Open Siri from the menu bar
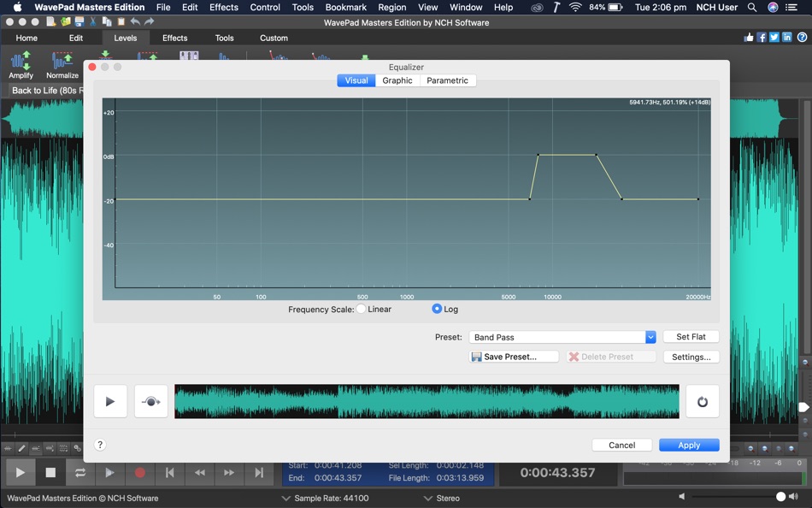812x508 pixels. pos(773,7)
